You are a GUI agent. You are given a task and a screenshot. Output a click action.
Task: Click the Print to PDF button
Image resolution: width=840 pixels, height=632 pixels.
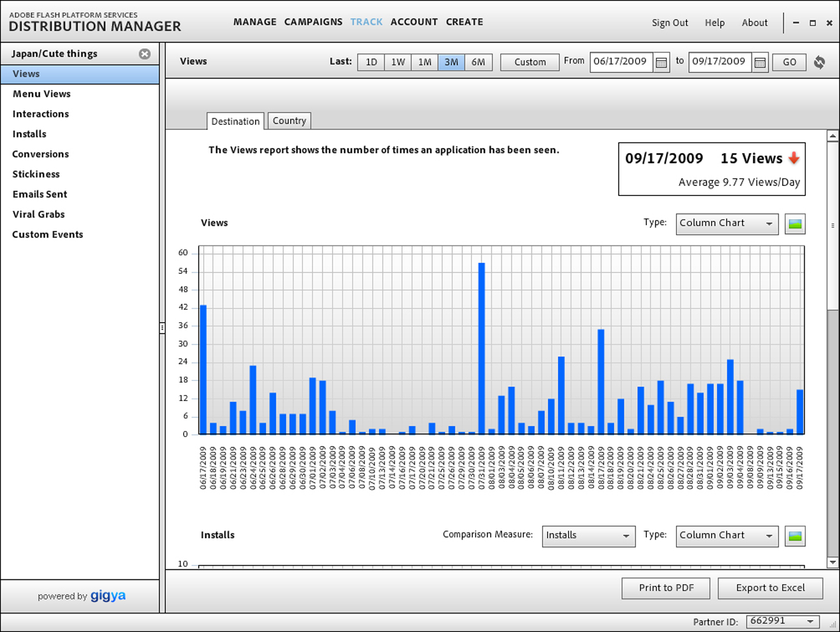pos(666,588)
